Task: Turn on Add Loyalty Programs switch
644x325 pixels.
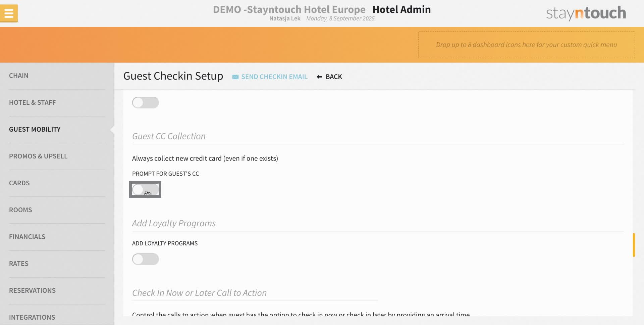Action: (145, 259)
